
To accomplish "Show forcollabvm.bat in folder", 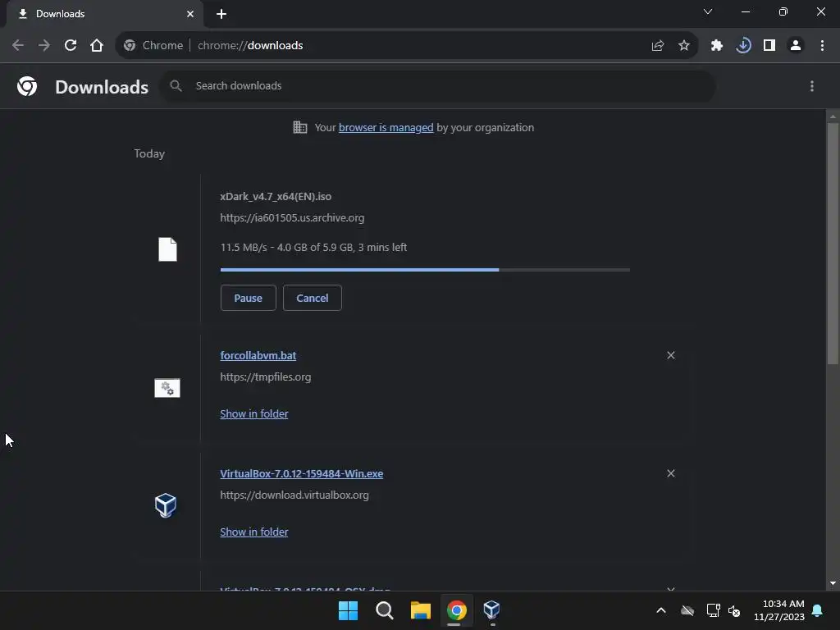I will (254, 413).
